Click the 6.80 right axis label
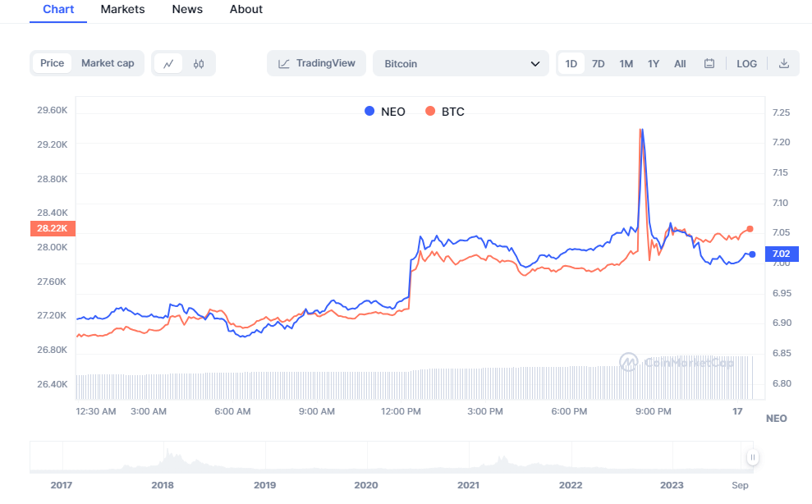 click(782, 384)
